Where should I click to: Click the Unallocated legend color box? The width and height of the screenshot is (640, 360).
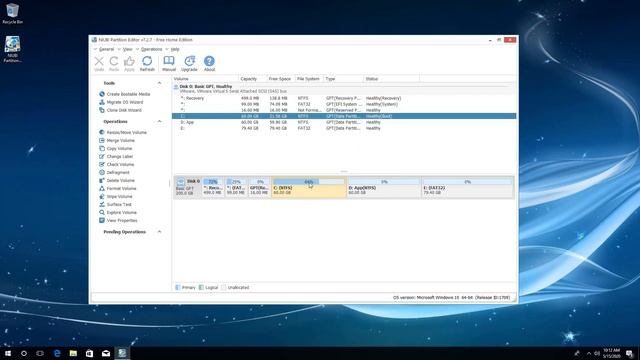[x=223, y=287]
